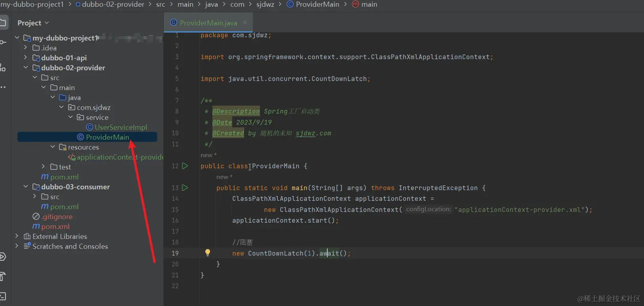Viewport: 644px width, 306px height.
Task: Select the ProviderMain.java editor tab
Action: click(208, 23)
